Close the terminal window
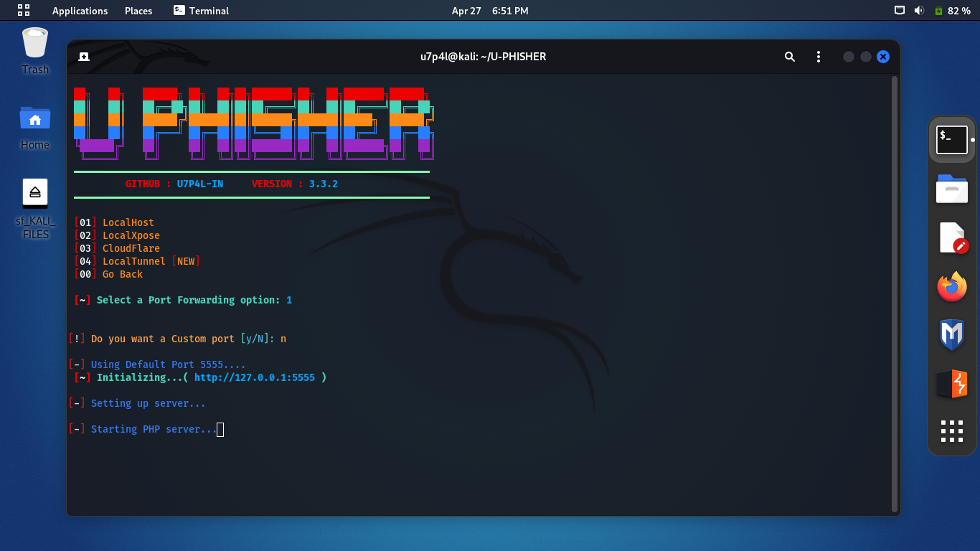 click(x=883, y=57)
